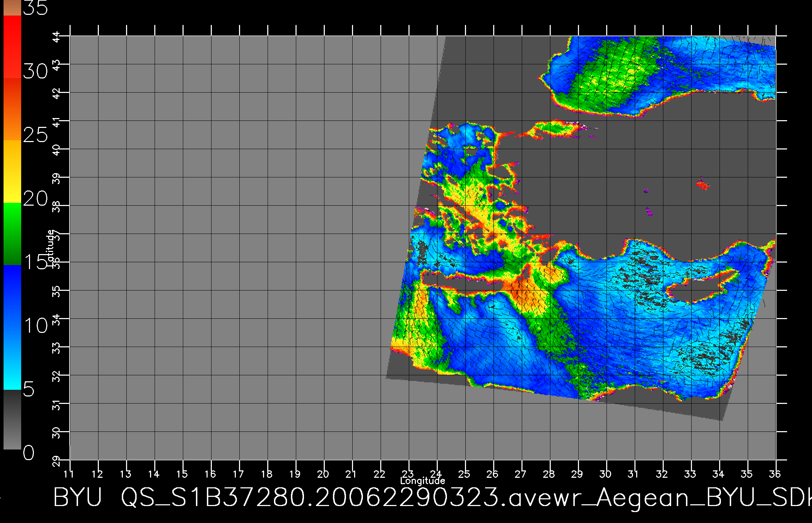
Task: Click latitude axis tick label 43
Action: 56,65
